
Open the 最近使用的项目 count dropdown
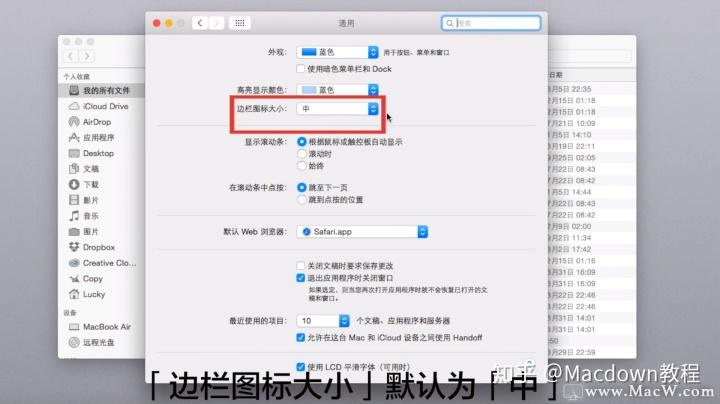pyautogui.click(x=323, y=320)
